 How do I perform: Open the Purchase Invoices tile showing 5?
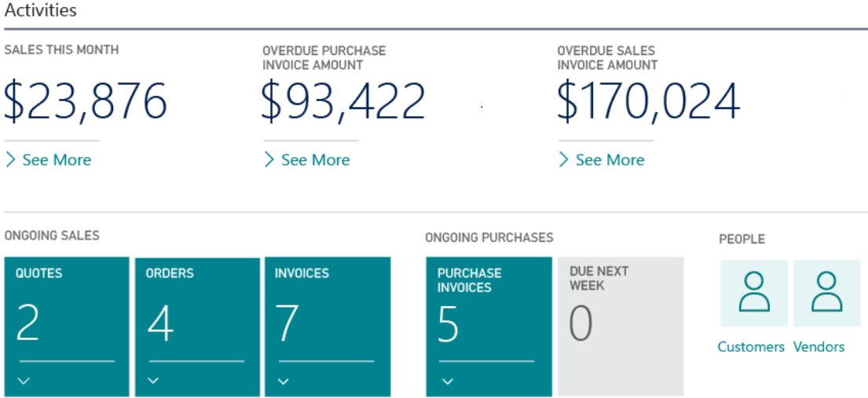[x=489, y=322]
